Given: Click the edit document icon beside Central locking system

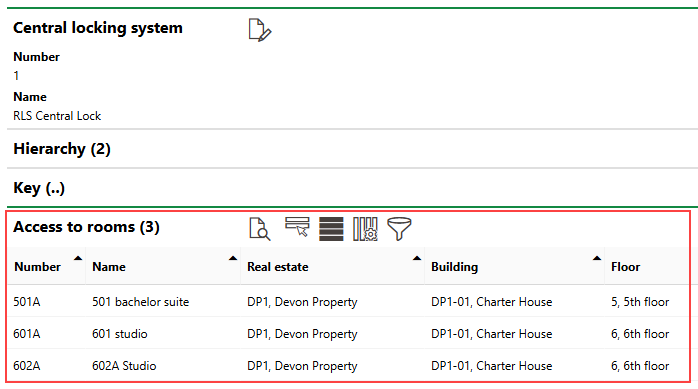Looking at the screenshot, I should [260, 30].
